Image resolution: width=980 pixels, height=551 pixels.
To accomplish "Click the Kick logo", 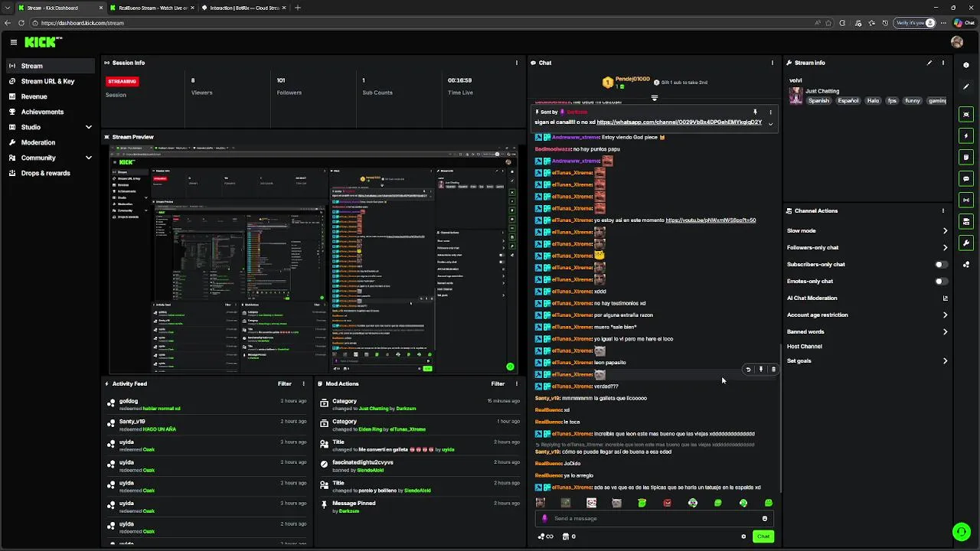I will [43, 42].
